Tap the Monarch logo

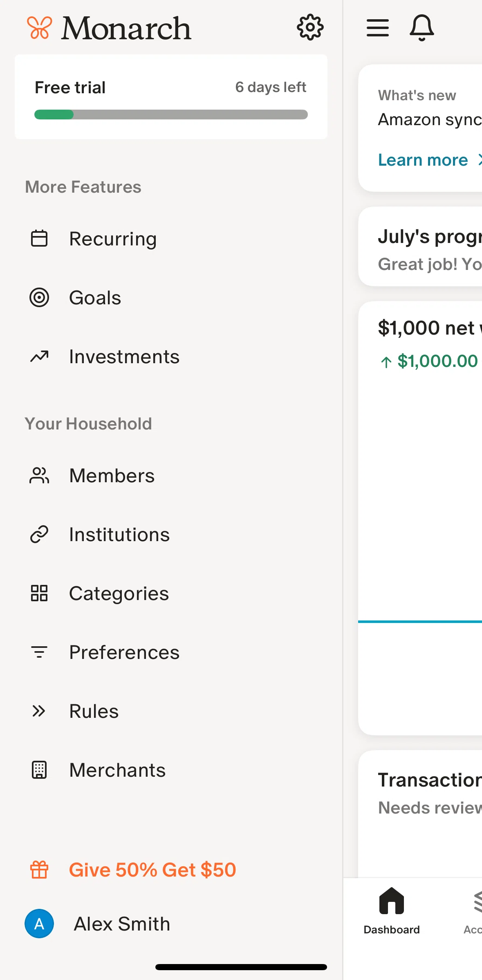pos(109,28)
